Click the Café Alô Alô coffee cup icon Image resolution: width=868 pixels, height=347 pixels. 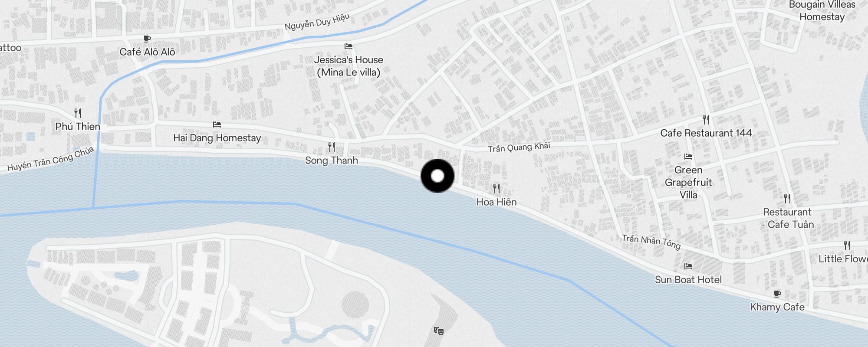point(147,39)
